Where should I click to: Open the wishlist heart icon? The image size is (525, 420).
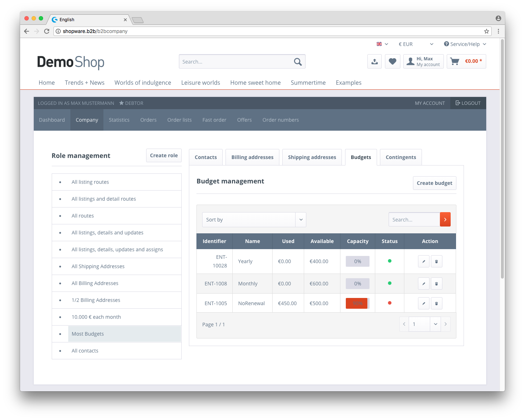point(392,61)
